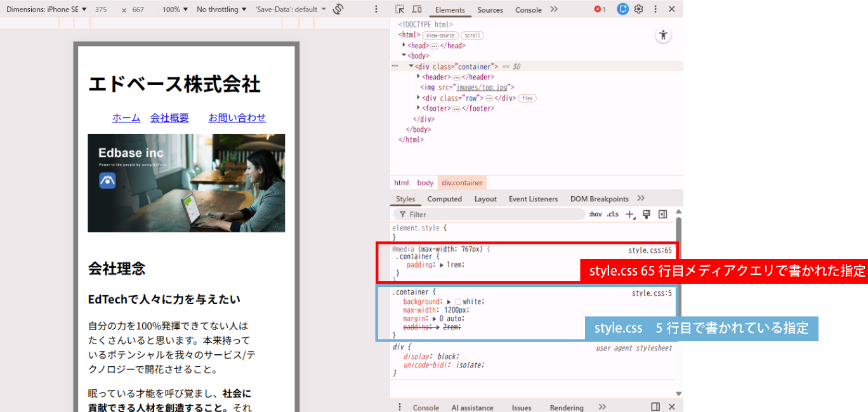Image resolution: width=868 pixels, height=412 pixels.
Task: Open the accessibility tree button
Action: click(x=663, y=35)
